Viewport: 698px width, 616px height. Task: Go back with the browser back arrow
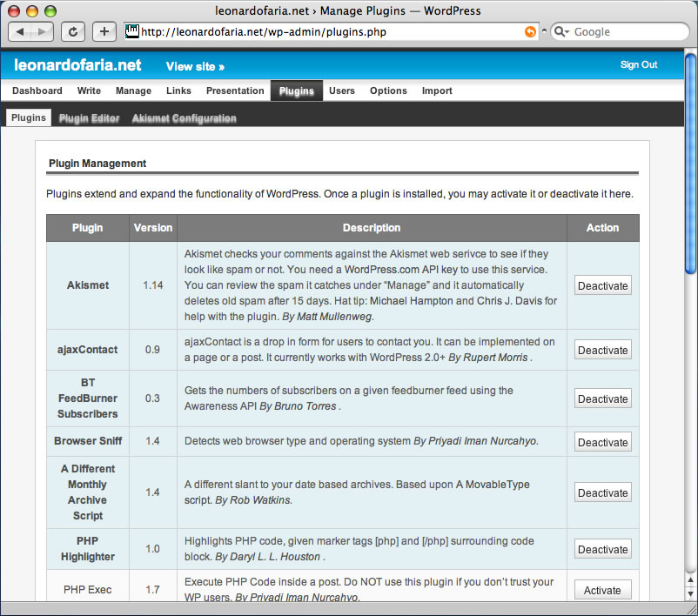coord(20,31)
